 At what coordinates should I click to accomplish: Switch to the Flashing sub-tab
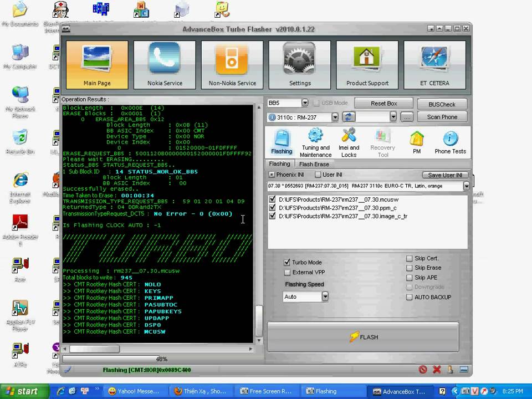pos(279,164)
